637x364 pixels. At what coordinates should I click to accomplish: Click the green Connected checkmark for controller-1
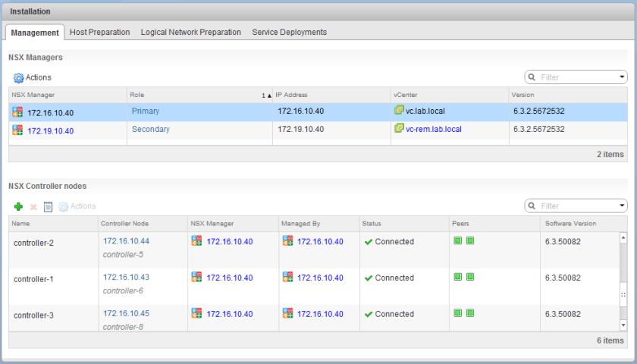tap(369, 278)
